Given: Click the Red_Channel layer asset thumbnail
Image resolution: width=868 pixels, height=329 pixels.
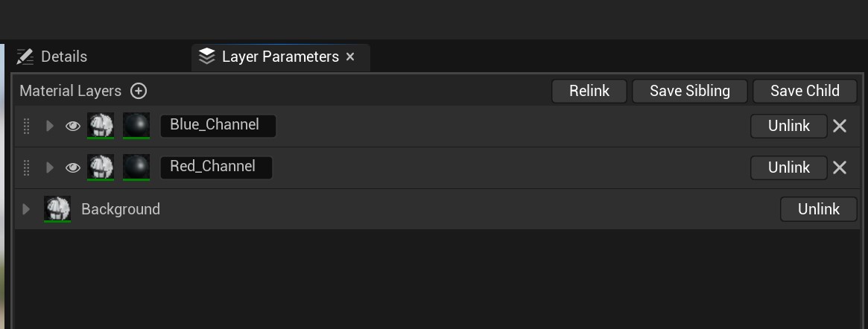Looking at the screenshot, I should point(101,167).
